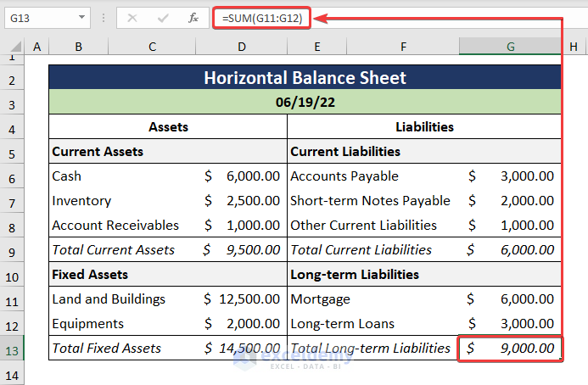This screenshot has width=588, height=385.
Task: Open the Insert Function fx icon
Action: tap(193, 18)
